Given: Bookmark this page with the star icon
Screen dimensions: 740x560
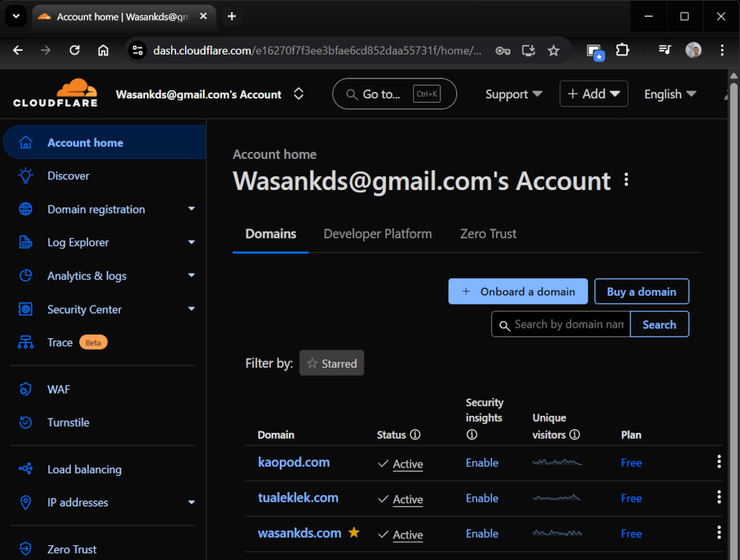Looking at the screenshot, I should coord(554,50).
